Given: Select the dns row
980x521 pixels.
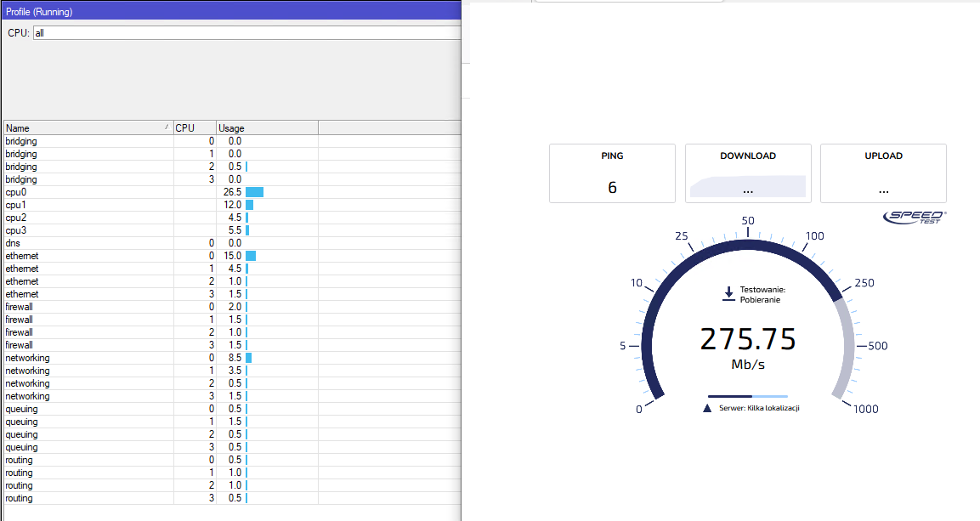Looking at the screenshot, I should (x=233, y=243).
